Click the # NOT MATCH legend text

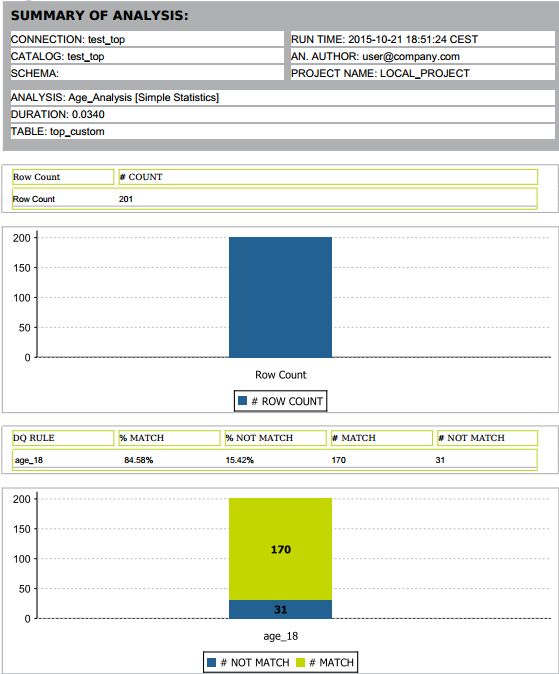pyautogui.click(x=255, y=663)
